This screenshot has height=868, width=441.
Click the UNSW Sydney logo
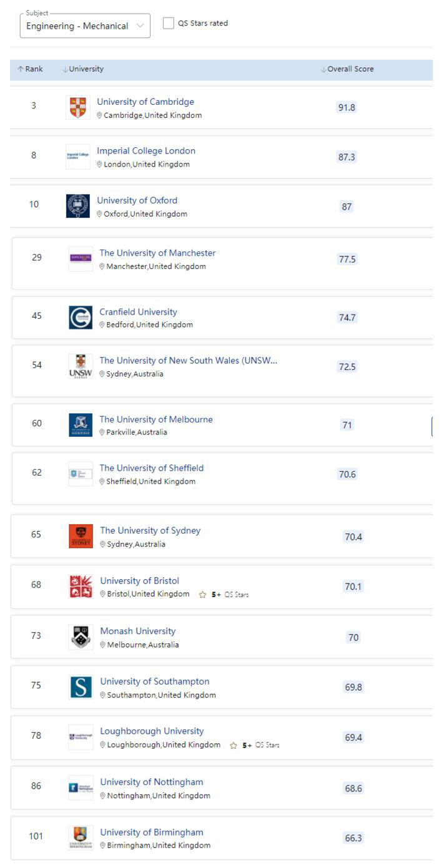(81, 366)
